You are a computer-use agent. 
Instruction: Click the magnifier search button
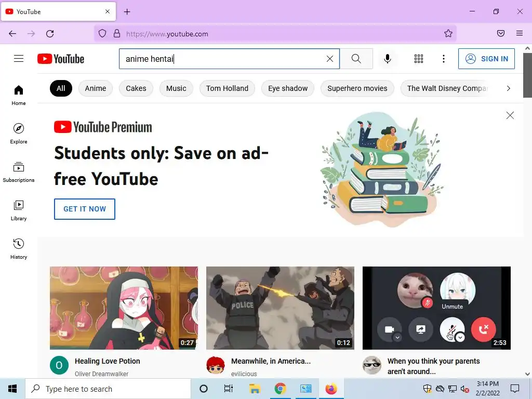tap(356, 59)
